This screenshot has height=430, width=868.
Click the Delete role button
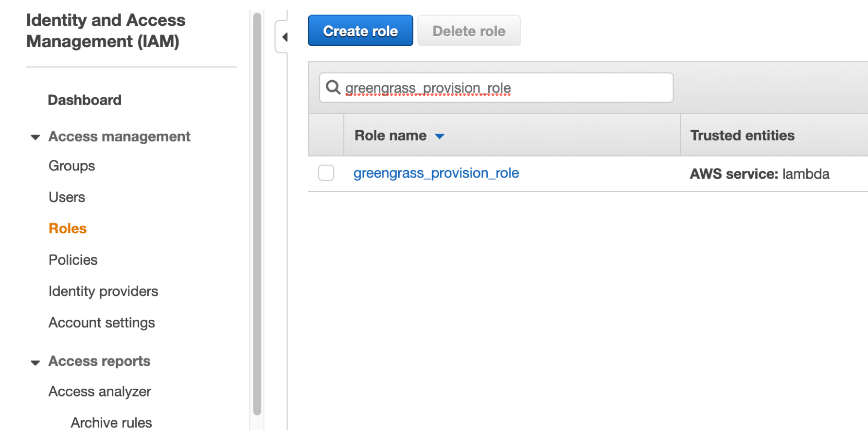coord(469,31)
